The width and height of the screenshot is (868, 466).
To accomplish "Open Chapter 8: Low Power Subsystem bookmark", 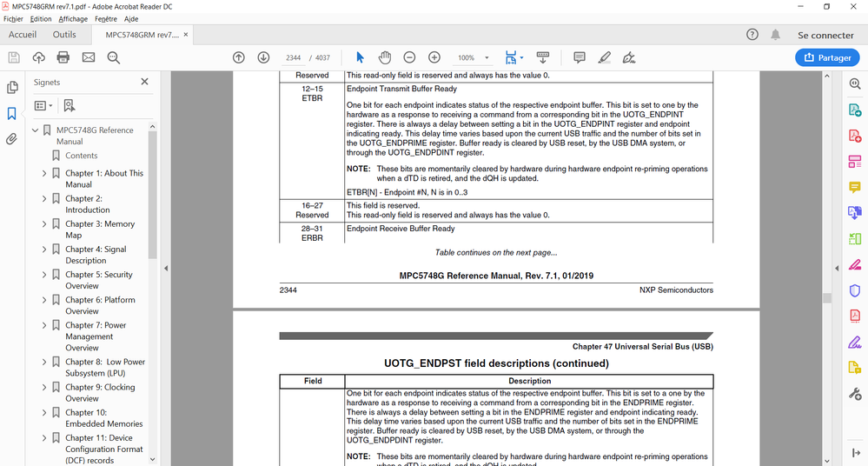I will [105, 368].
